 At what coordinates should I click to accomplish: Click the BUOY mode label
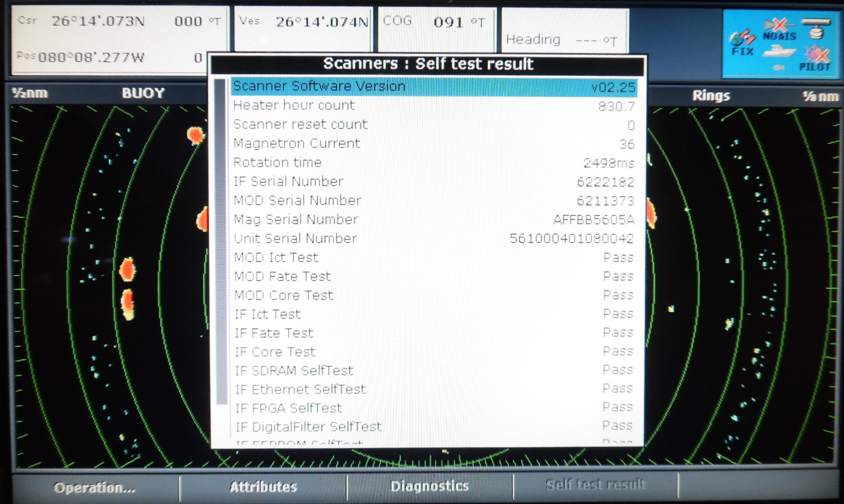point(143,93)
